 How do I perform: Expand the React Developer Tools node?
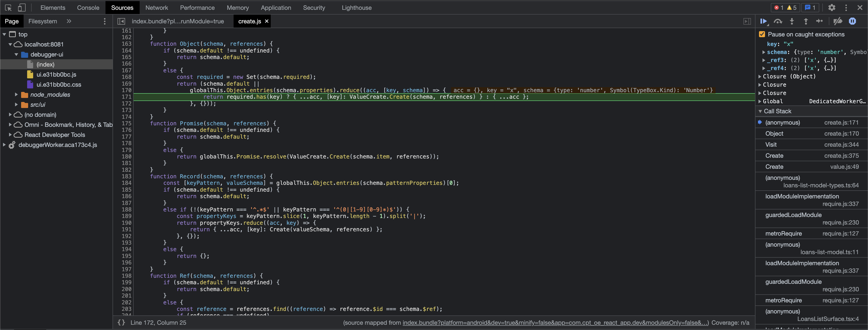coord(10,135)
